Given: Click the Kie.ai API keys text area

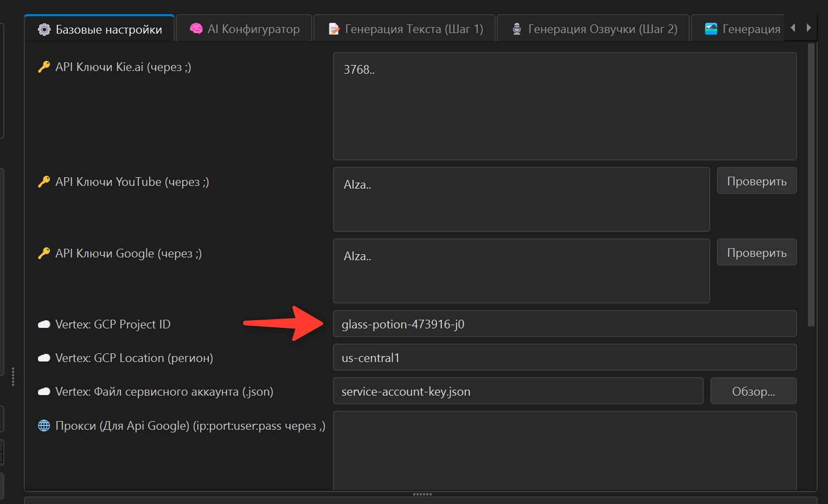Looking at the screenshot, I should [x=564, y=106].
